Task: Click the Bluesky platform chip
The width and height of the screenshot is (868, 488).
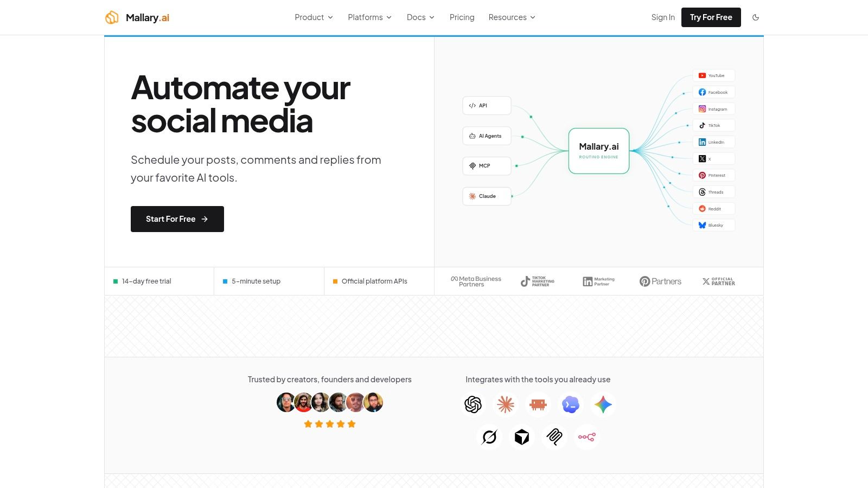Action: pos(714,225)
